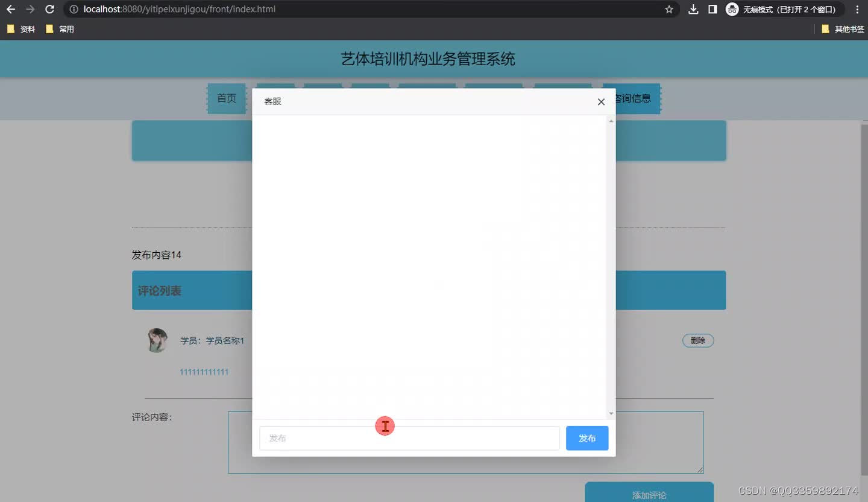Click the address bar URL

pos(180,9)
